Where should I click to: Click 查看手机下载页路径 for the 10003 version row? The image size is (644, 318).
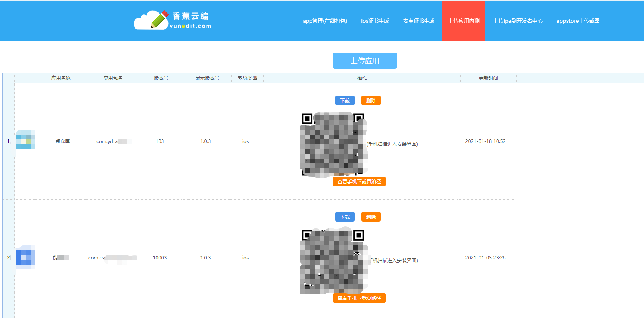pos(359,298)
